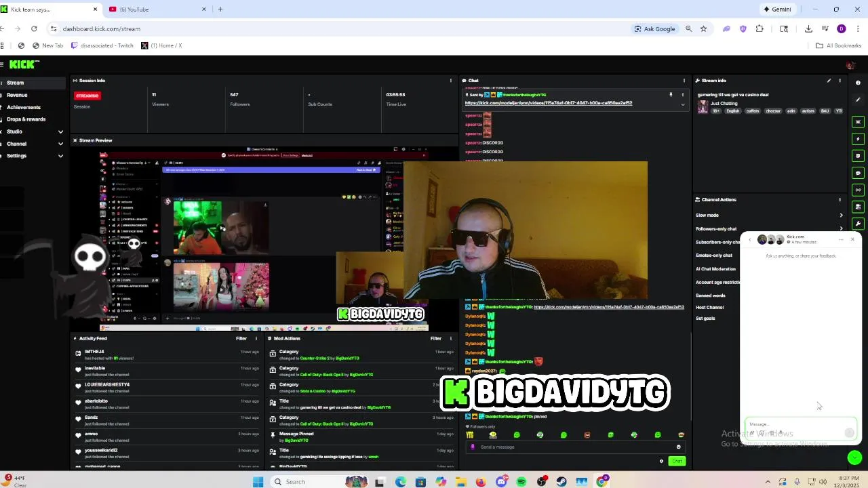Click the info icon in right rail
Viewport: 868px width, 488px height.
(x=858, y=83)
